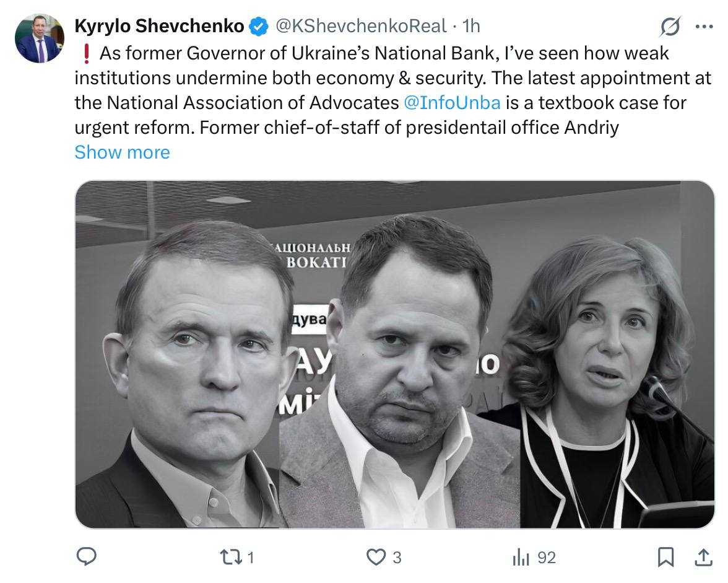Open the attached black-and-white photo
This screenshot has height=583, width=728.
click(x=394, y=354)
